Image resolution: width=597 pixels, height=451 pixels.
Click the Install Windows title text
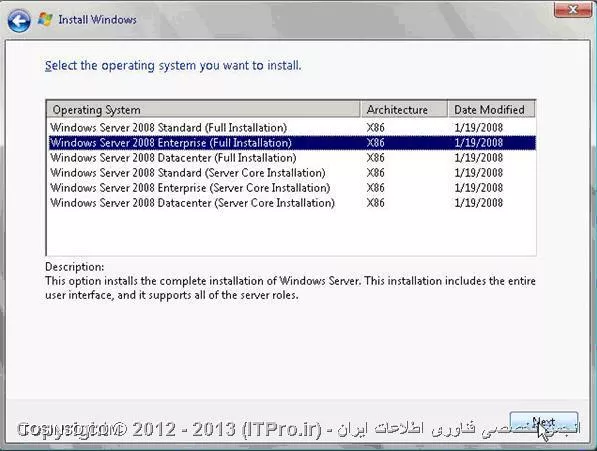pos(97,20)
